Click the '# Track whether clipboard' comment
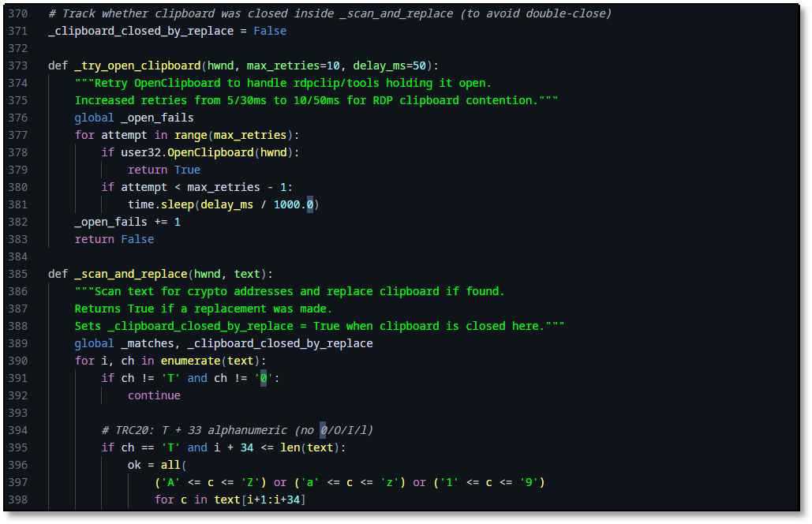Image resolution: width=812 pixels, height=524 pixels. (x=330, y=13)
